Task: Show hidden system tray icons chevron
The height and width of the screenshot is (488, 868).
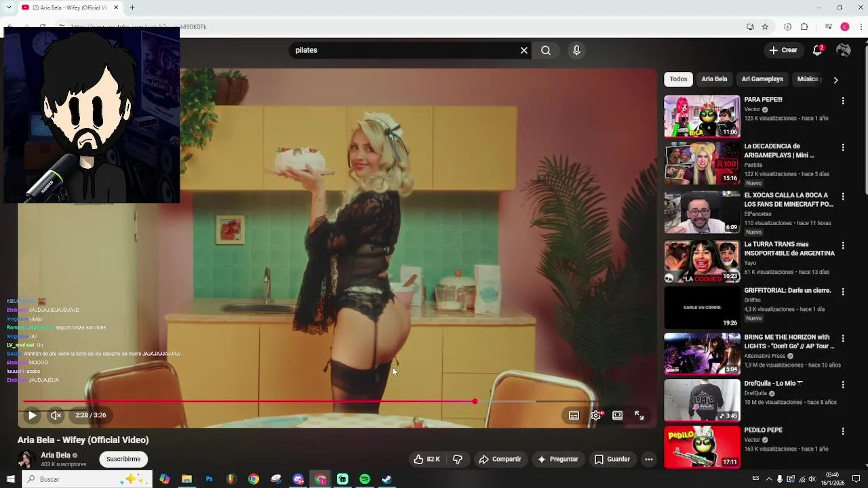Action: (x=769, y=479)
